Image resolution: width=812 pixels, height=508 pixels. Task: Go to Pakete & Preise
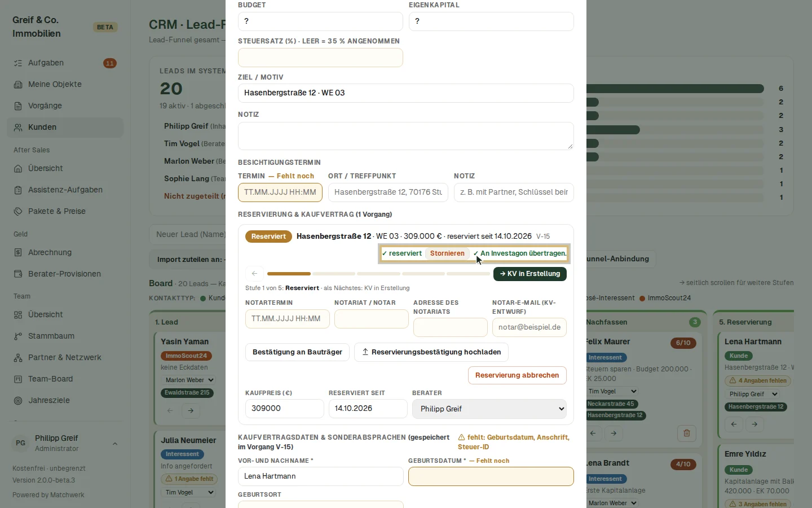(x=65, y=212)
